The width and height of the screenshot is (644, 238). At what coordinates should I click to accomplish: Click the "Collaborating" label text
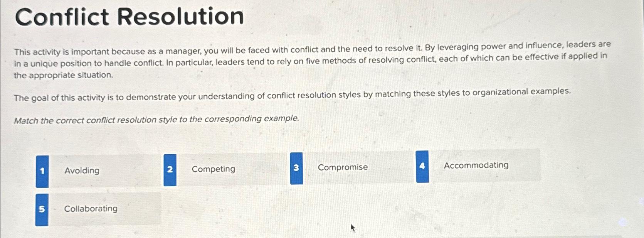91,209
